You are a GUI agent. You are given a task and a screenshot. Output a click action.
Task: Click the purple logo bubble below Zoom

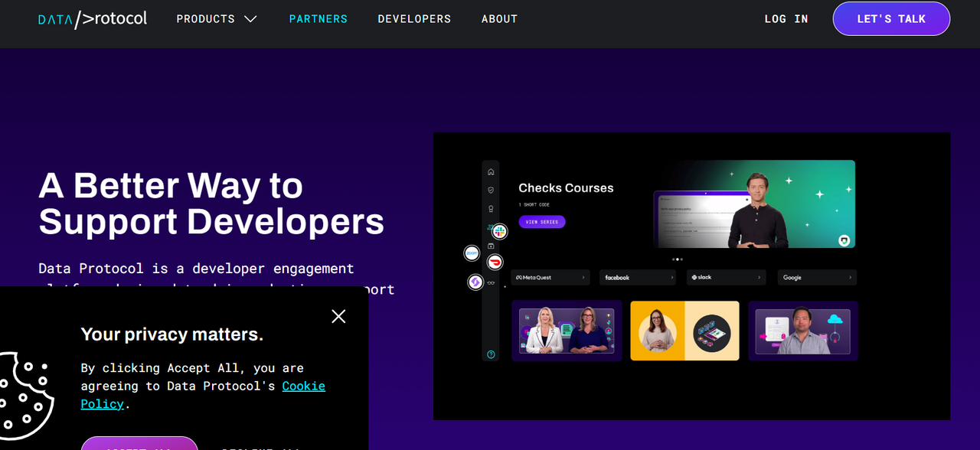[475, 282]
